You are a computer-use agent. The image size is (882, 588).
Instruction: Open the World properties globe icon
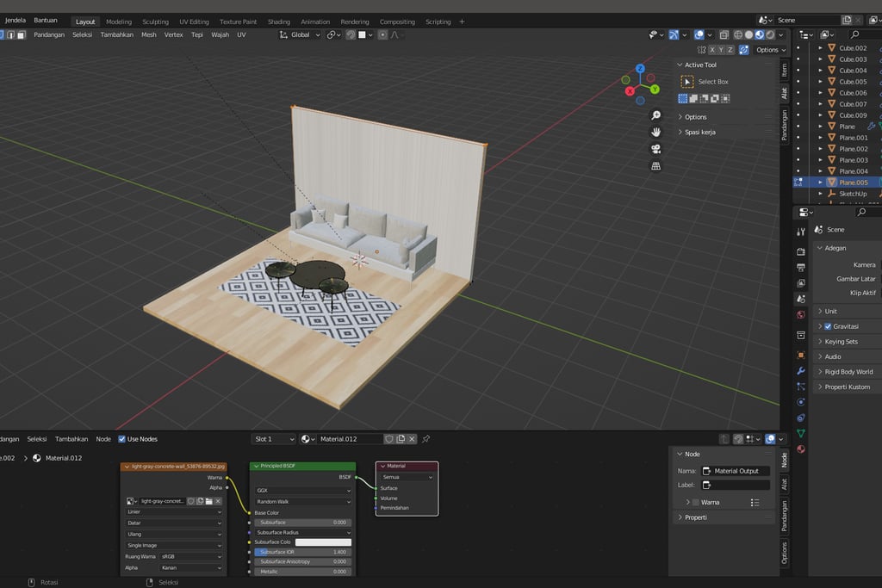tap(801, 314)
